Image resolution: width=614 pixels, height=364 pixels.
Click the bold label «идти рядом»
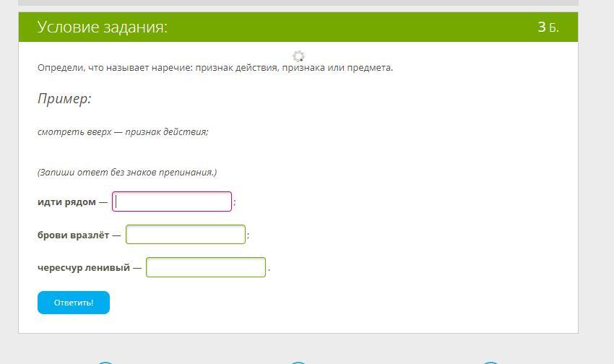click(66, 202)
